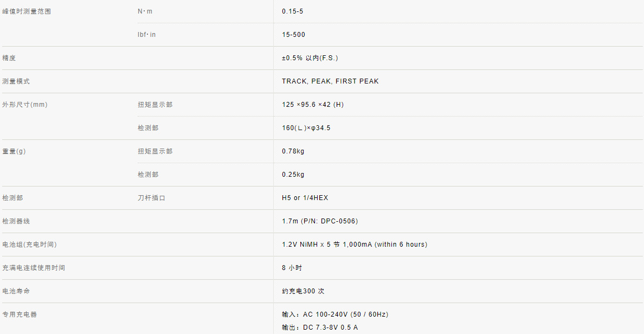Click the 测量模式 row label
The image size is (644, 334).
point(16,81)
